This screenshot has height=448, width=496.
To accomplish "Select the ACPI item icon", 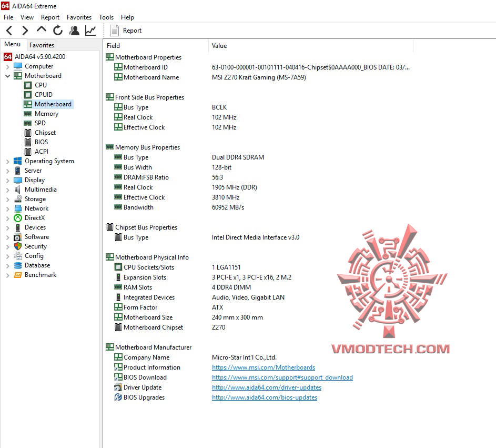I will tap(28, 152).
